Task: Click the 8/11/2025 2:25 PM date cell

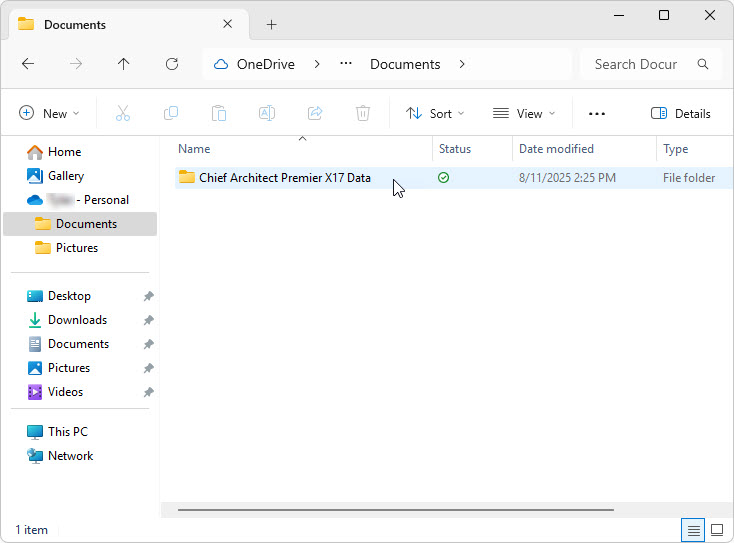Action: tap(567, 178)
